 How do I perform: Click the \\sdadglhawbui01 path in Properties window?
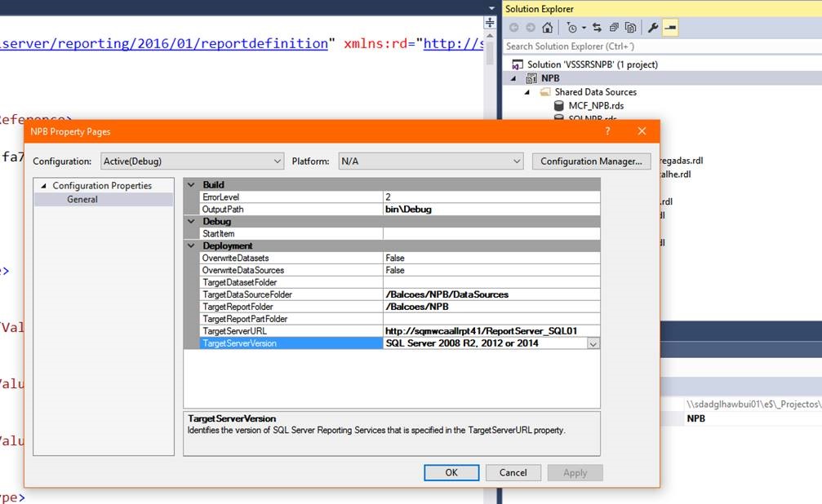point(754,404)
